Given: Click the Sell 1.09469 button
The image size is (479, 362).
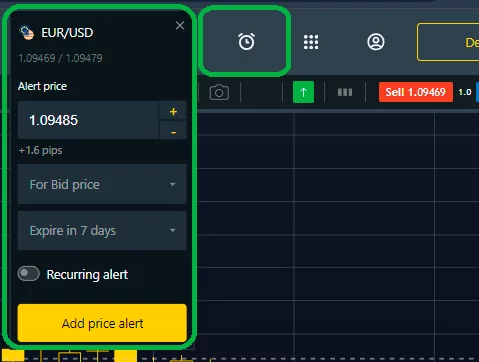Looking at the screenshot, I should [x=416, y=92].
